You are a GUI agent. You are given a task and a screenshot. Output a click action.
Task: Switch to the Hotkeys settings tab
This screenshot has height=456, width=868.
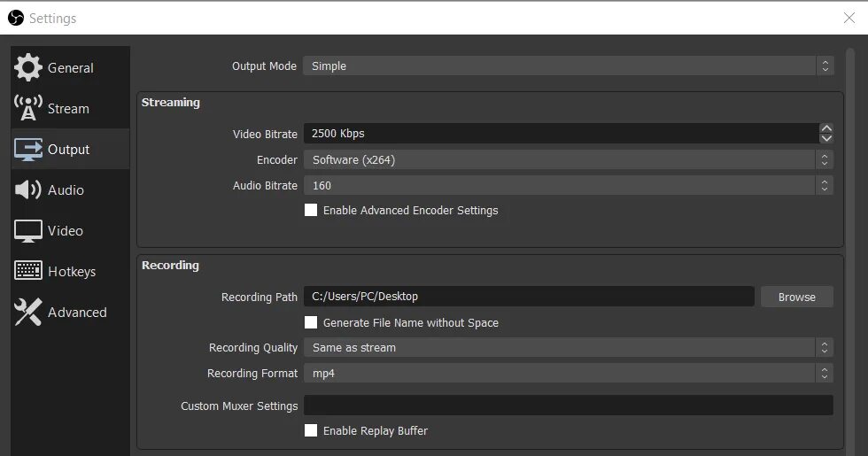click(70, 271)
